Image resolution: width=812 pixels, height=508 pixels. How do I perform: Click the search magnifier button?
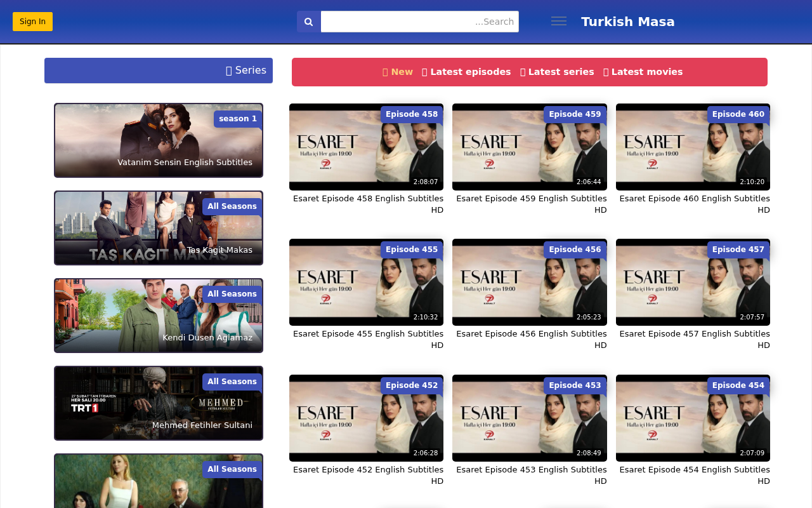309,22
